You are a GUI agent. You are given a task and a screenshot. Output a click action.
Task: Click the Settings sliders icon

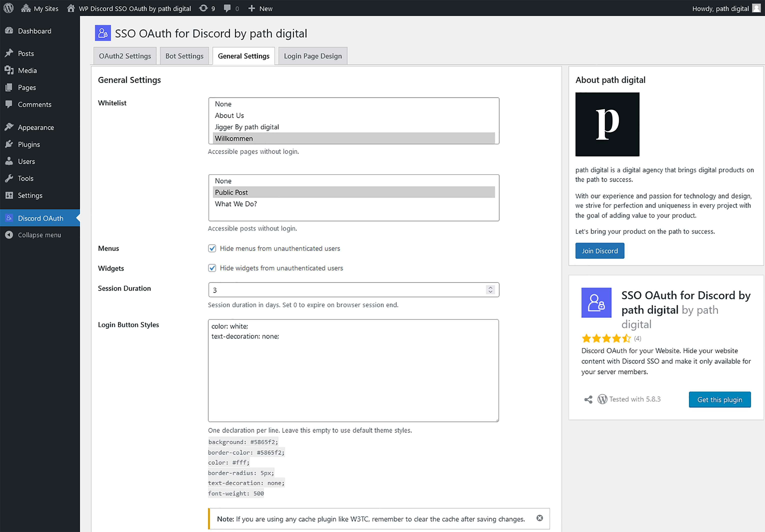click(x=9, y=195)
